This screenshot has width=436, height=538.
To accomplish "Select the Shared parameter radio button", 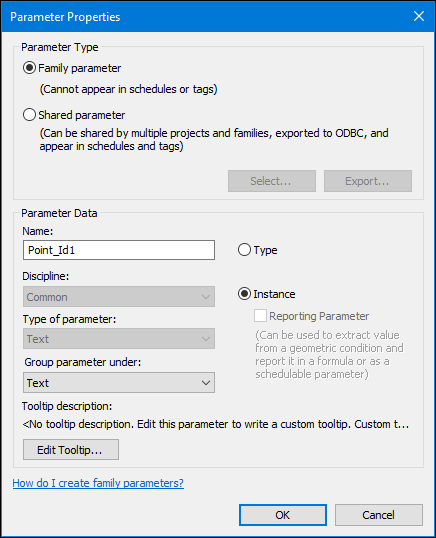I will point(30,115).
